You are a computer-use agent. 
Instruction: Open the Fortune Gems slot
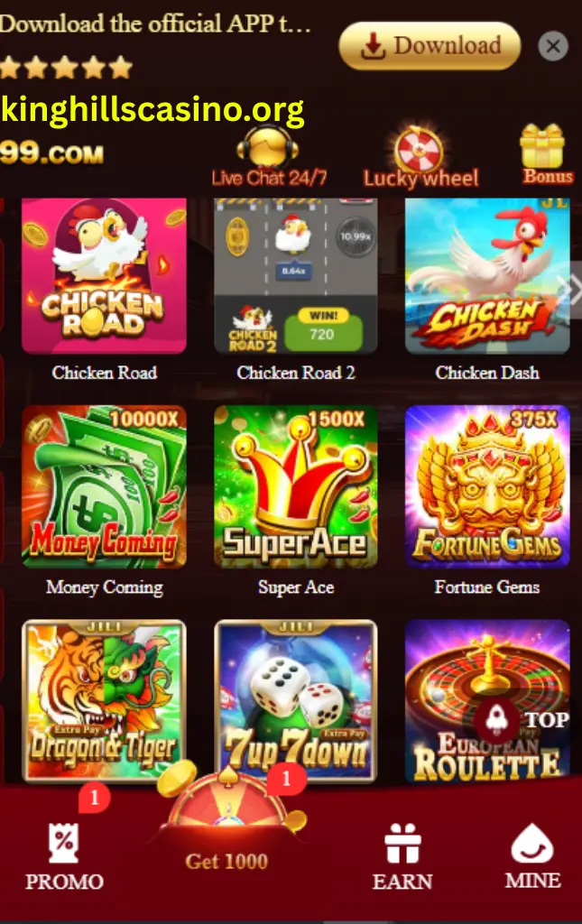click(487, 486)
